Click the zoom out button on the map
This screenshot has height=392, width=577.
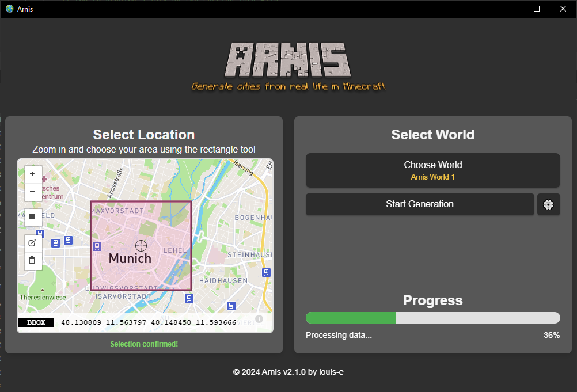(33, 191)
